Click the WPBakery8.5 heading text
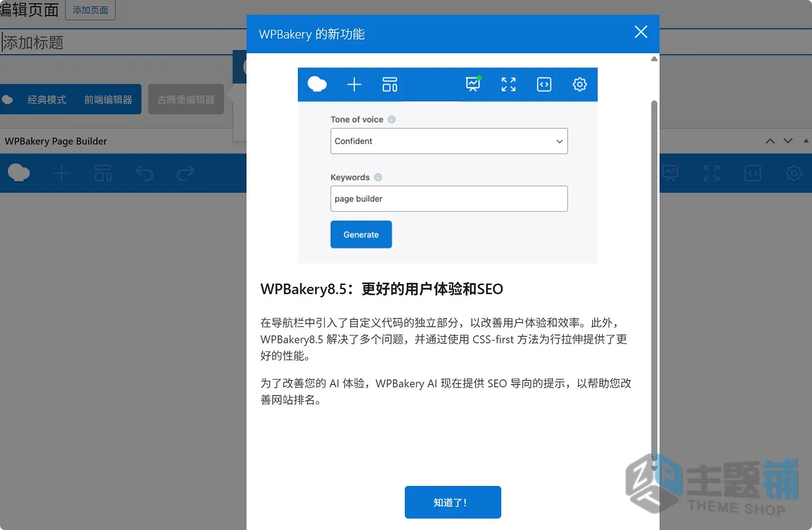The image size is (812, 530). [x=382, y=289]
